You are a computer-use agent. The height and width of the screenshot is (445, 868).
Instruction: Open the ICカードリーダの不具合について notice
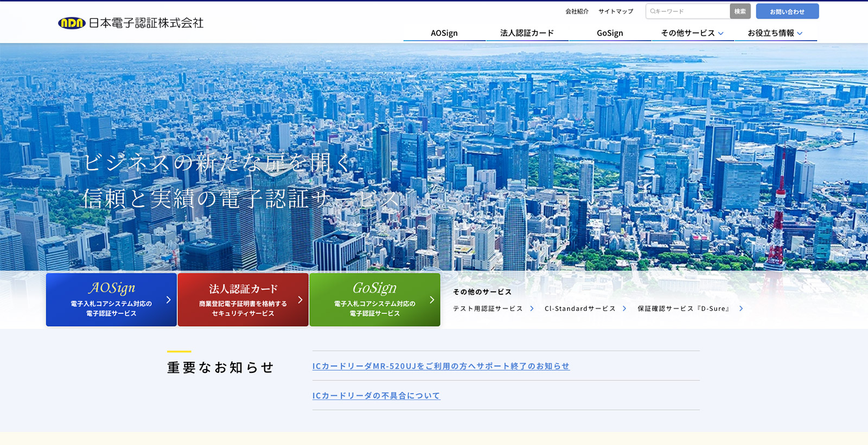376,396
